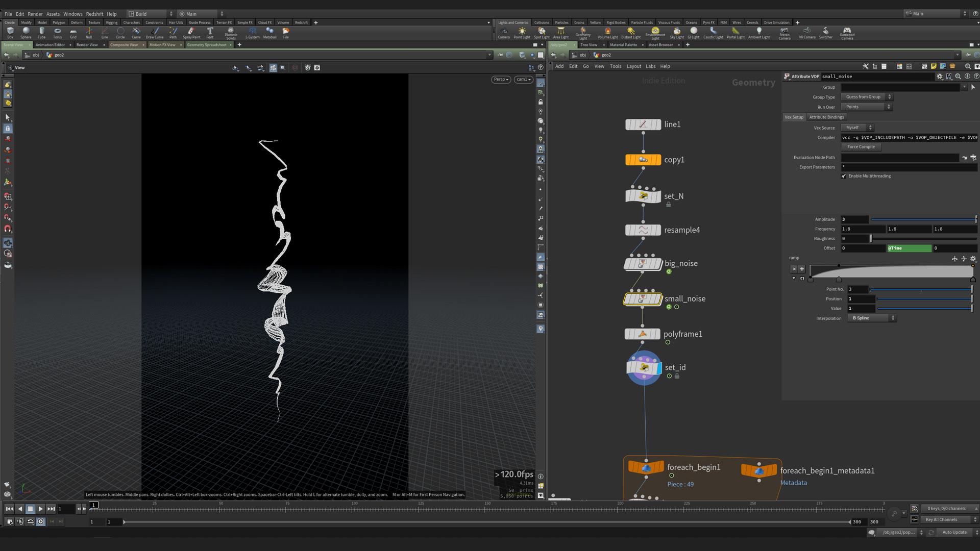
Task: Add a Sky Light
Action: coord(677,33)
